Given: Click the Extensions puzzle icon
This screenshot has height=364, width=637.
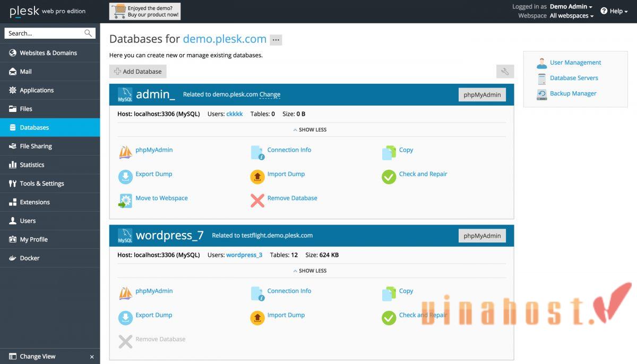Looking at the screenshot, I should pyautogui.click(x=12, y=202).
